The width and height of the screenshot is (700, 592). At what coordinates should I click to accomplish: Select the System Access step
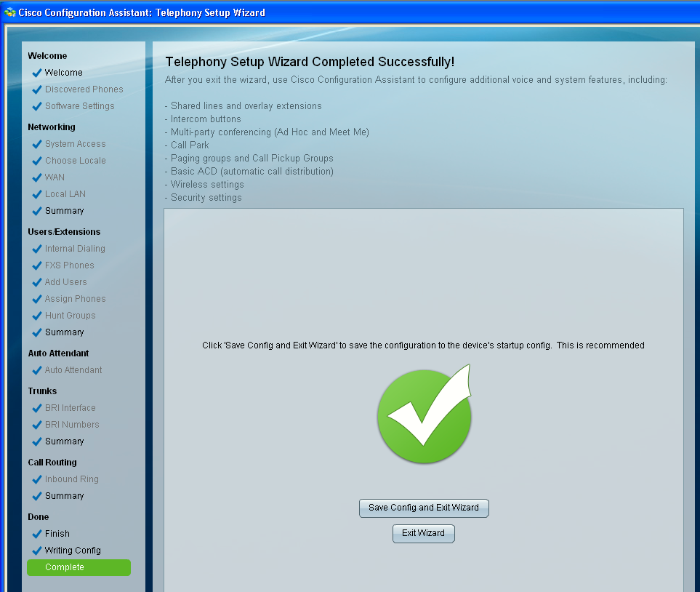[75, 144]
